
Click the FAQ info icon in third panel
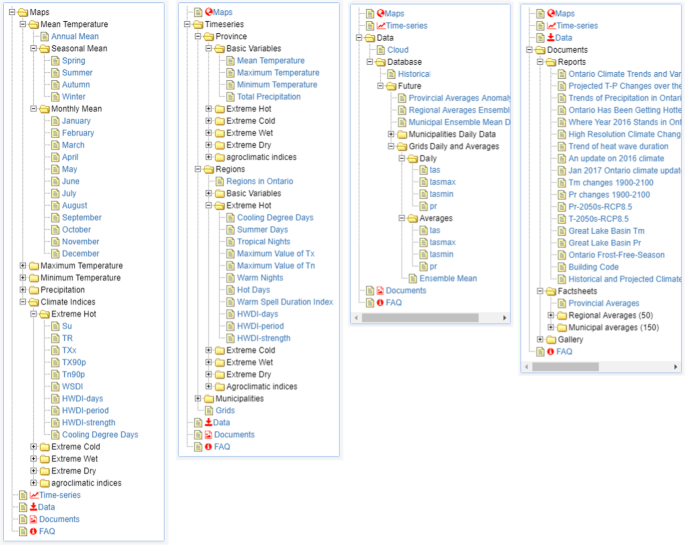(x=381, y=303)
